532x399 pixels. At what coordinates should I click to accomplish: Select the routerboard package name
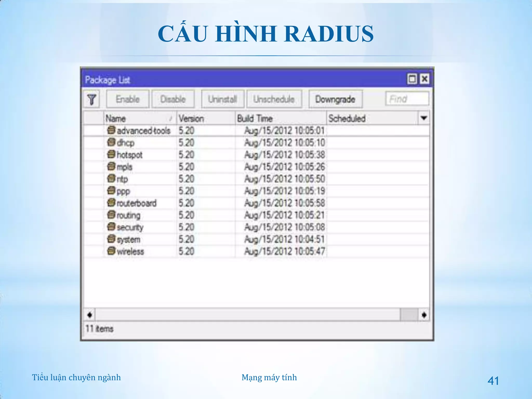tap(136, 203)
